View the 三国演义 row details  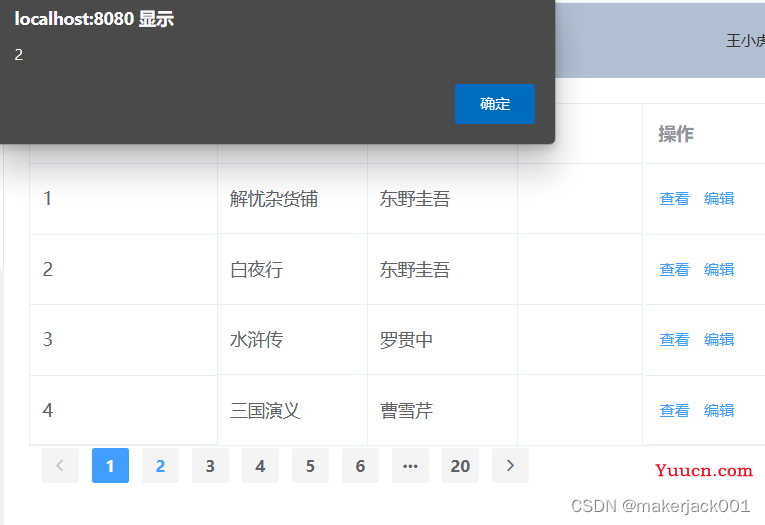[x=674, y=410]
